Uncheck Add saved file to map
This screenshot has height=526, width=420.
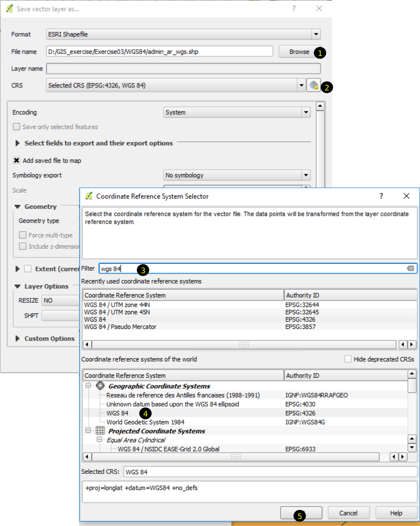(17, 160)
